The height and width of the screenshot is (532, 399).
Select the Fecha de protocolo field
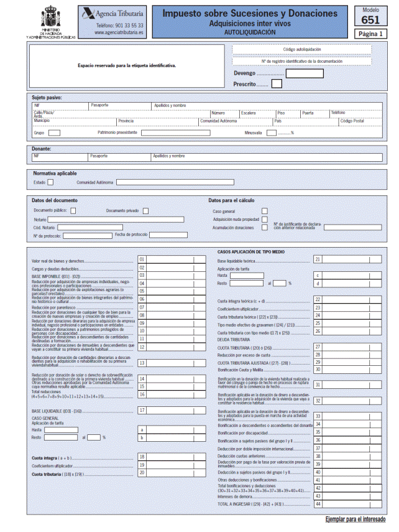click(x=168, y=235)
